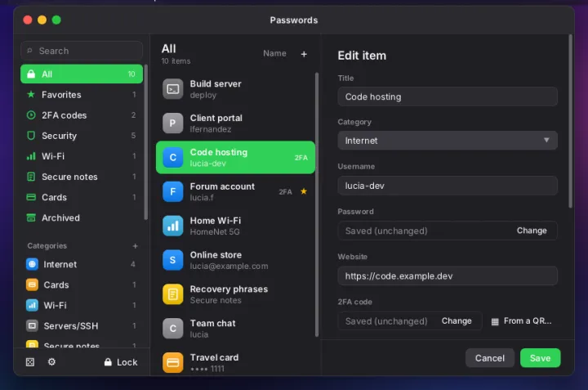The image size is (588, 390).
Task: Open the Archived section
Action: (82, 217)
